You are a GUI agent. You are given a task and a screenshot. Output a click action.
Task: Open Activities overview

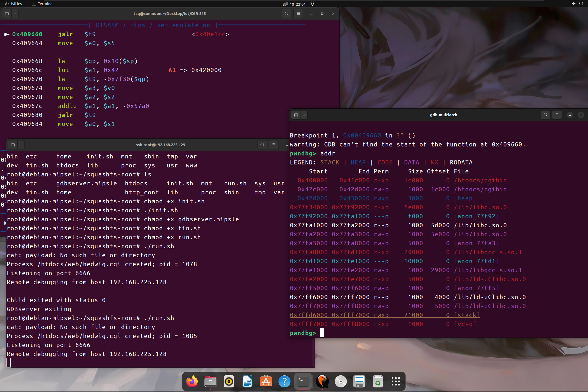pos(13,4)
